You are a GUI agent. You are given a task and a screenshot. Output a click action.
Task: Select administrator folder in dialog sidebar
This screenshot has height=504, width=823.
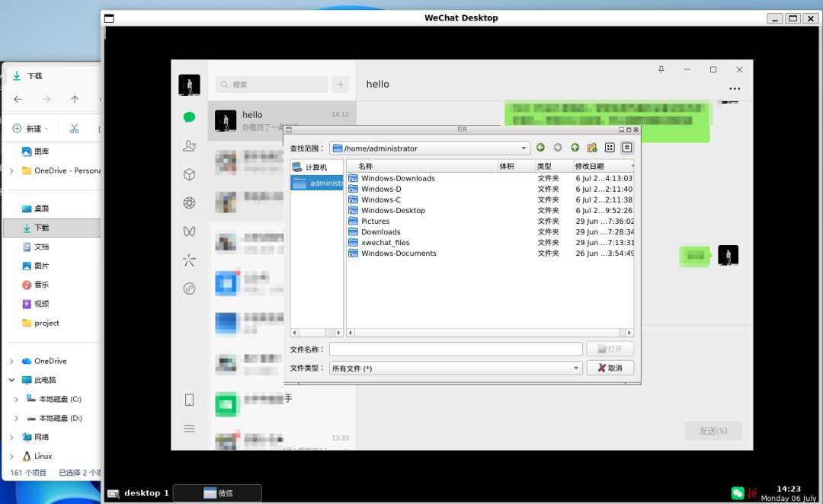click(x=317, y=183)
